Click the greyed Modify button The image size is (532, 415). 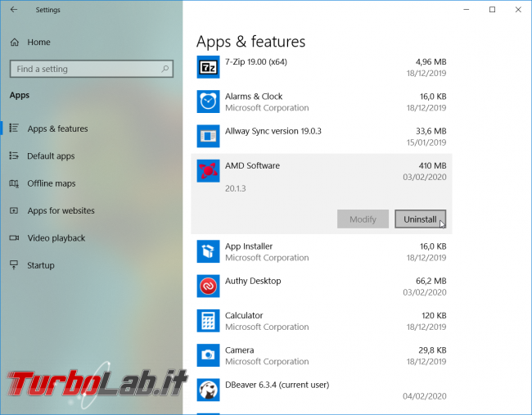pos(363,219)
